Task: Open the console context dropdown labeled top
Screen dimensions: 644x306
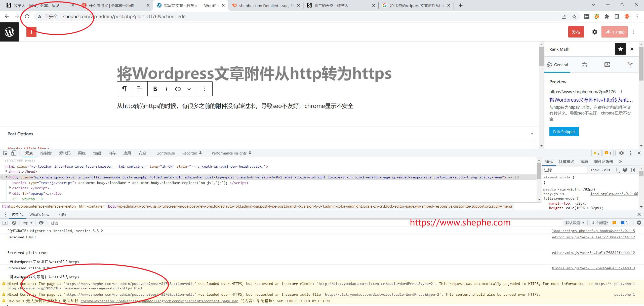Action: [x=26, y=223]
